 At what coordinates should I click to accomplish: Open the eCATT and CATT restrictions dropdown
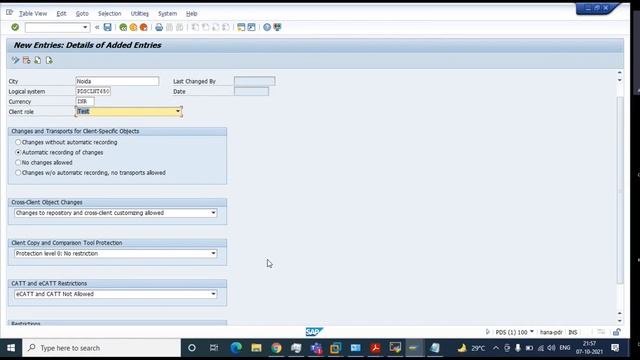click(x=213, y=294)
